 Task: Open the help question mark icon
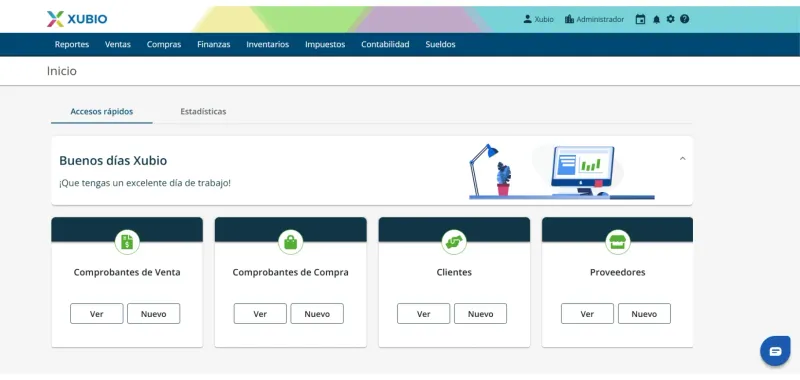pos(685,19)
